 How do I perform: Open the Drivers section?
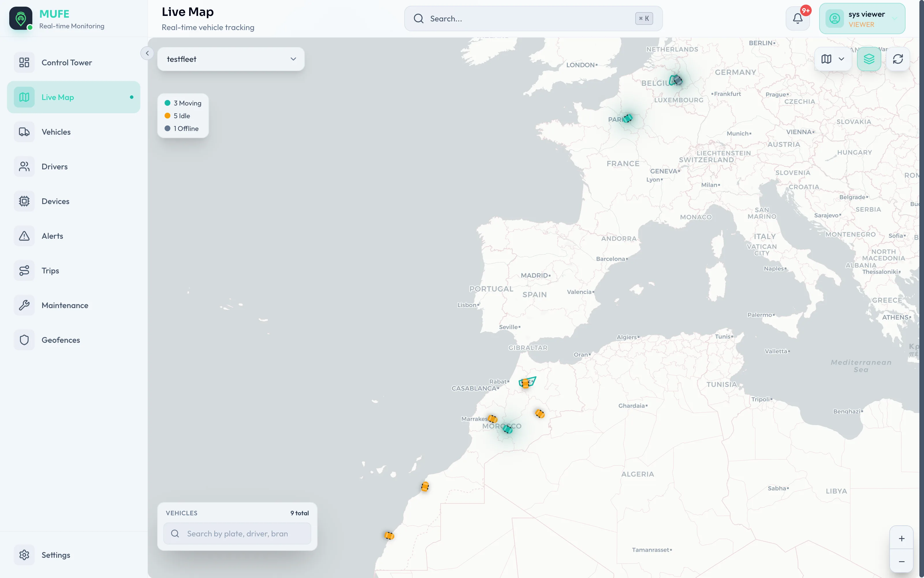pos(73,167)
